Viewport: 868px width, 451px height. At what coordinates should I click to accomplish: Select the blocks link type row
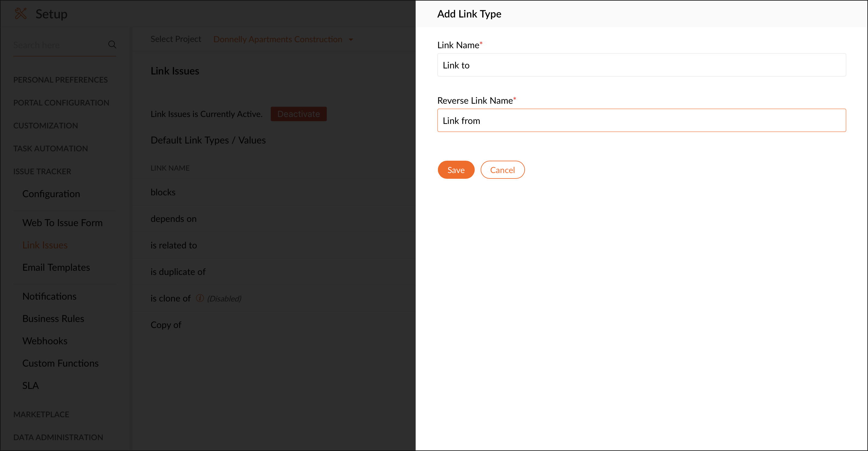coord(273,192)
